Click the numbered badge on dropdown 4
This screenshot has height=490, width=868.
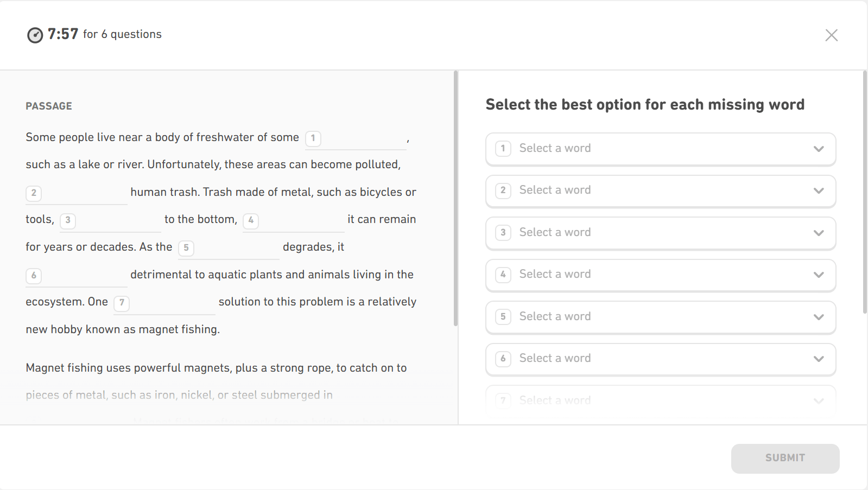[503, 275]
